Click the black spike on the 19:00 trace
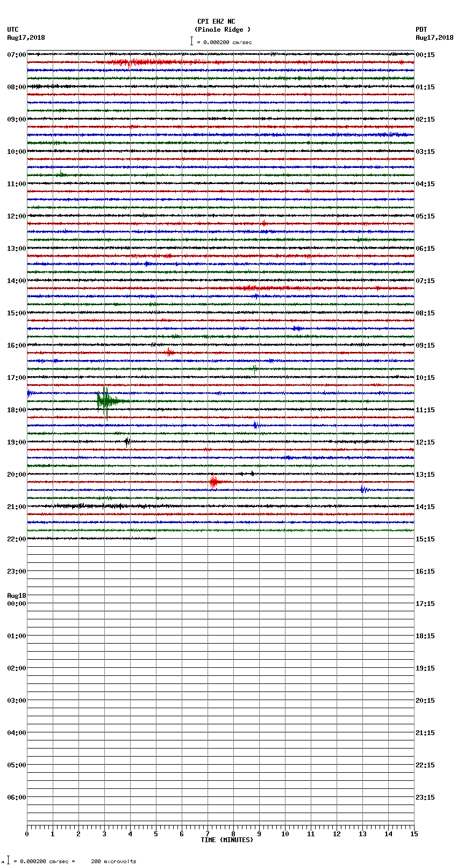The width and height of the screenshot is (457, 868). (x=127, y=442)
